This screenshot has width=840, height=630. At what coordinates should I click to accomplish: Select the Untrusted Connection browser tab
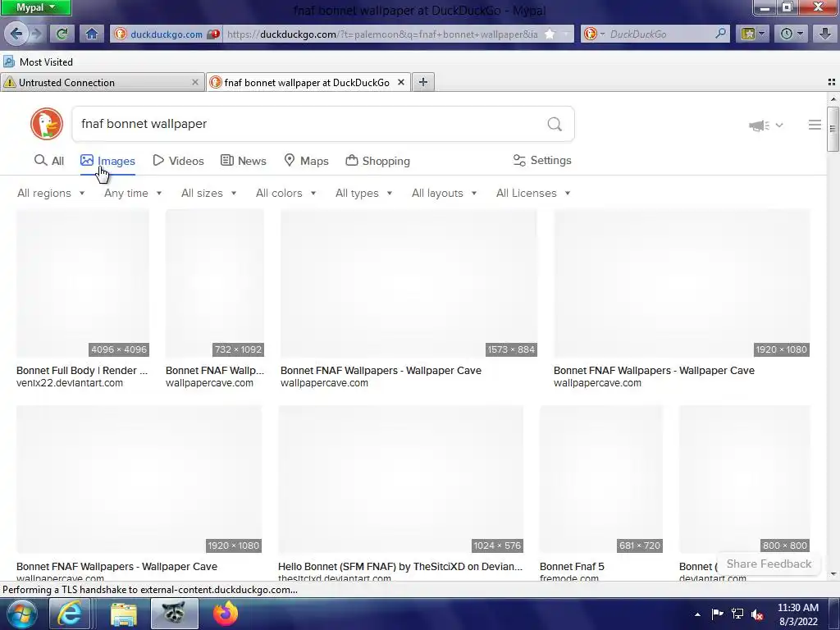point(103,82)
